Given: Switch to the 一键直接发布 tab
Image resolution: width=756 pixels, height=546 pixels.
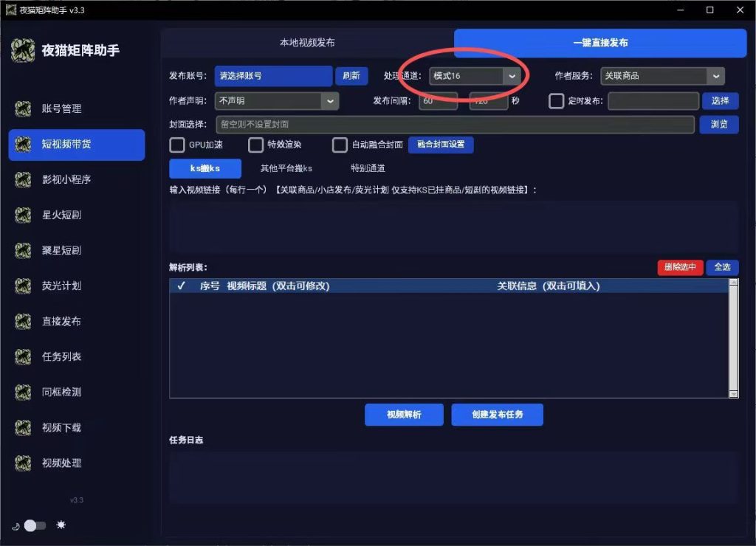Looking at the screenshot, I should pos(600,43).
